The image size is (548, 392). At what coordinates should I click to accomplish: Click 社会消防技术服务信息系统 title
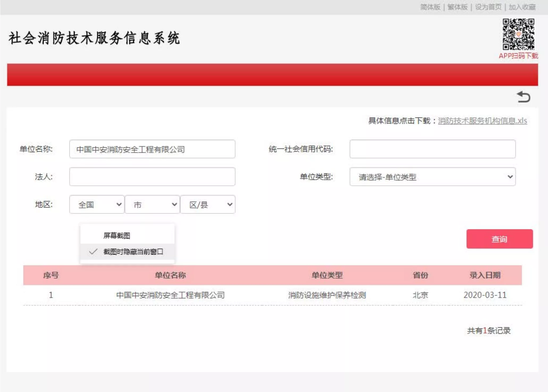tap(94, 38)
